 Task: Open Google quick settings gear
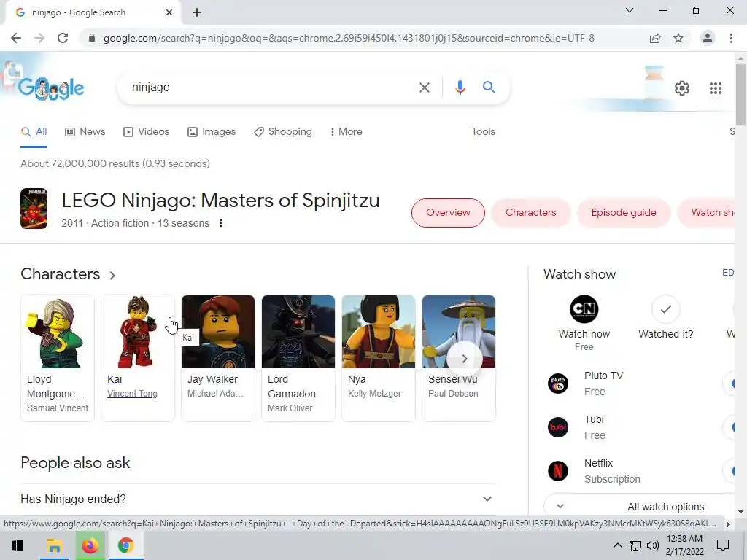pyautogui.click(x=682, y=88)
